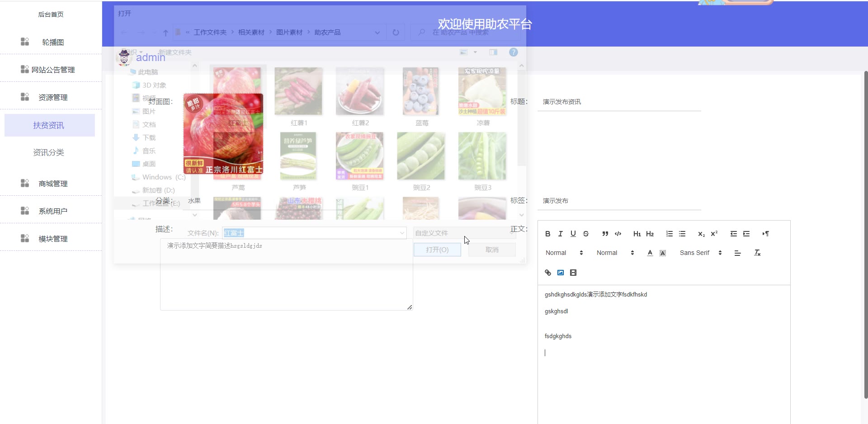
Task: Select 扶贫资讯 in the sidebar
Action: pos(49,125)
